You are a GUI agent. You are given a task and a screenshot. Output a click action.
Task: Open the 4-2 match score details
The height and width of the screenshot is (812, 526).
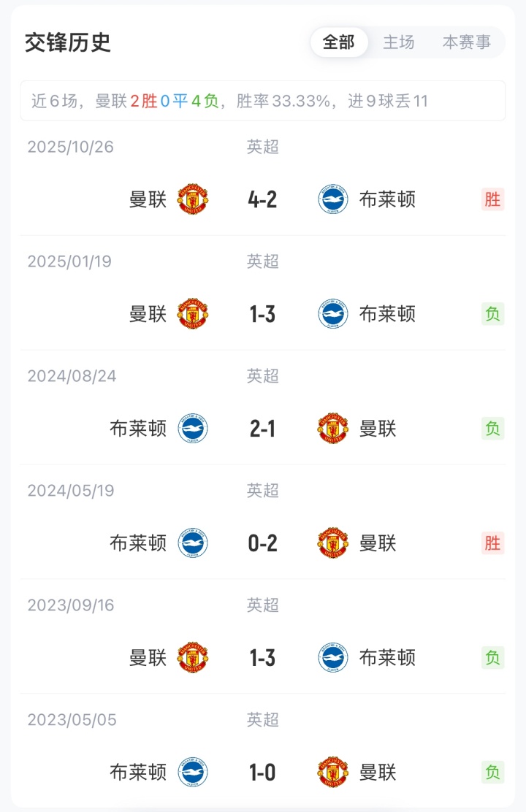(263, 199)
